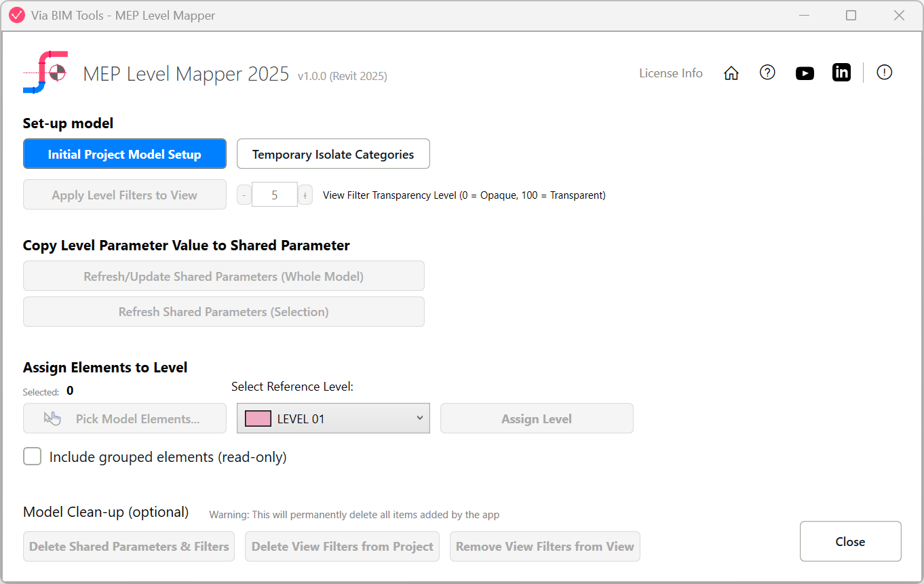This screenshot has width=924, height=584.
Task: Open the Help question mark icon
Action: tap(767, 73)
